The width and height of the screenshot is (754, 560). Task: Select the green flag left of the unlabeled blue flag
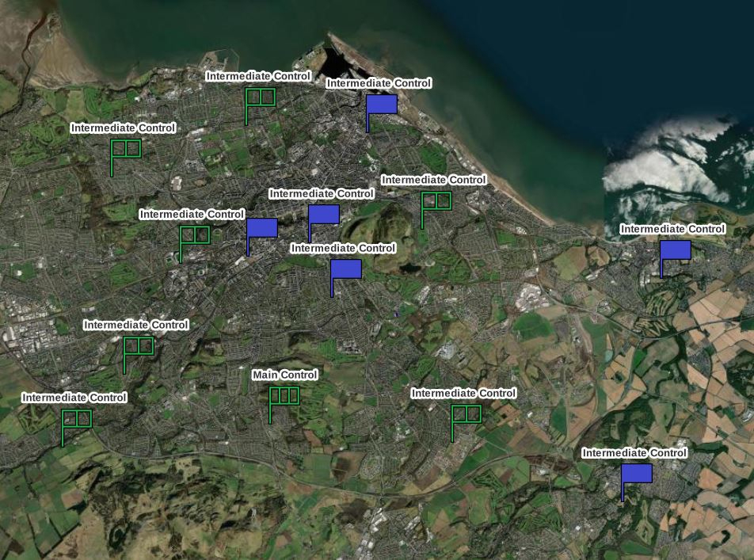(x=194, y=235)
